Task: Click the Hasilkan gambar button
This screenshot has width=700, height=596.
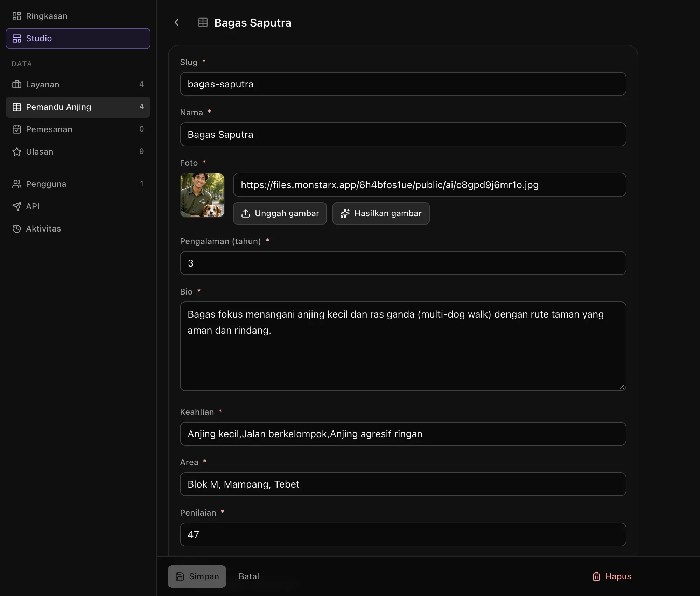Action: 381,213
